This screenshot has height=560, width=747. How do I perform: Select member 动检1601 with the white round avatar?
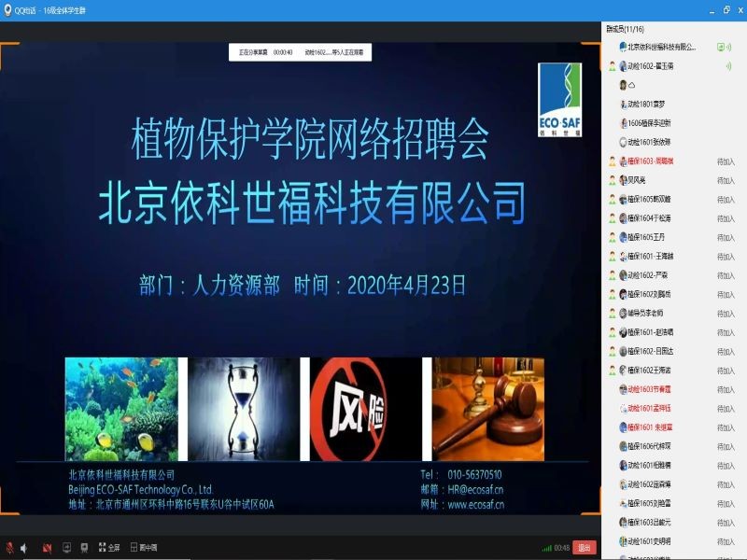tap(673, 142)
